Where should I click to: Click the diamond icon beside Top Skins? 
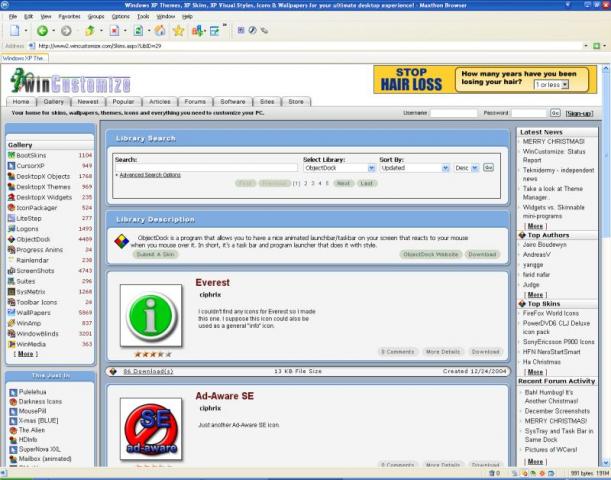coord(522,304)
